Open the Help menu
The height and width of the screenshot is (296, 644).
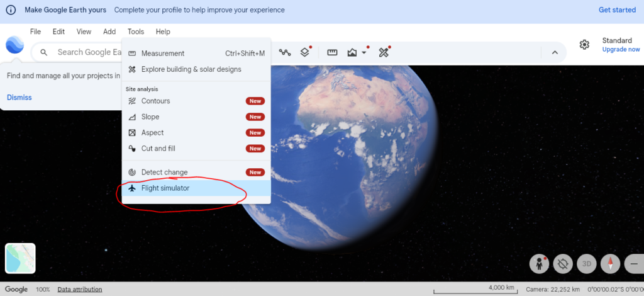click(x=163, y=31)
